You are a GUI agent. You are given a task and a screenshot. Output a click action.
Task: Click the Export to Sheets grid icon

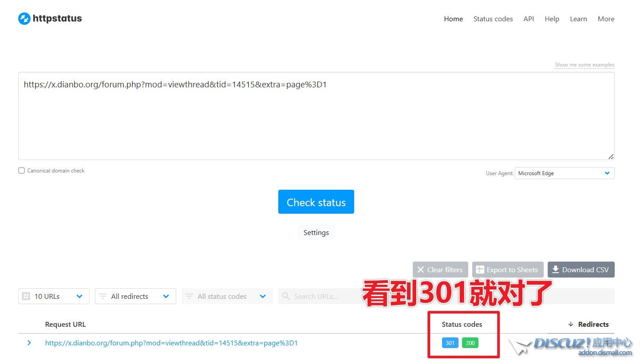point(480,270)
